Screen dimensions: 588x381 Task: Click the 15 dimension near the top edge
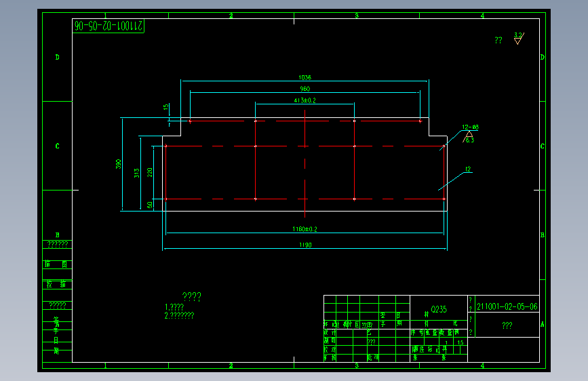pos(165,107)
